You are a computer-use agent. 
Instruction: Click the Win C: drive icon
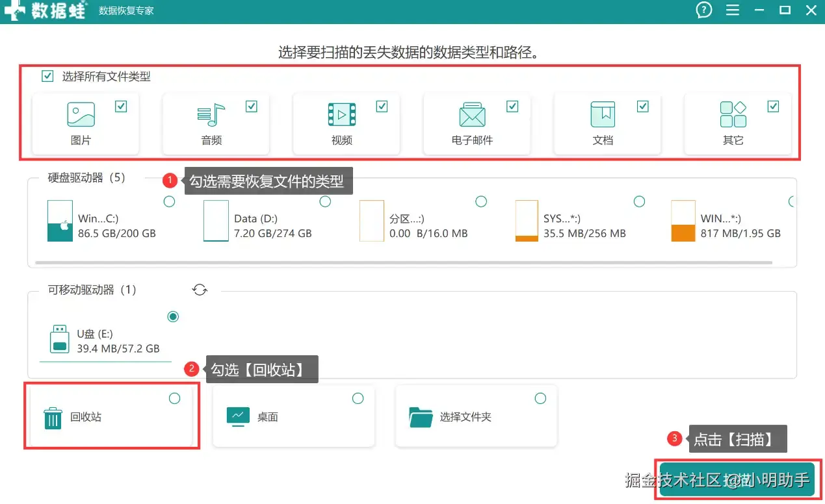(x=60, y=221)
